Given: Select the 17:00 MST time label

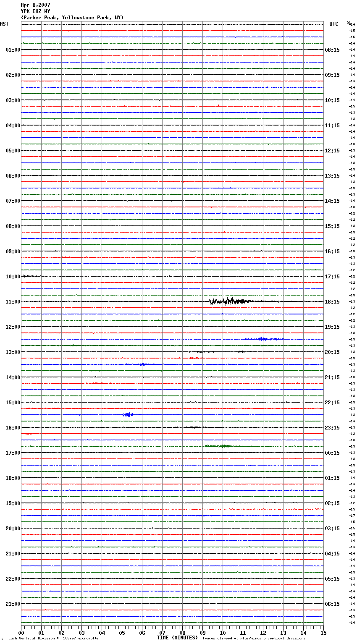Looking at the screenshot, I should click(13, 453).
